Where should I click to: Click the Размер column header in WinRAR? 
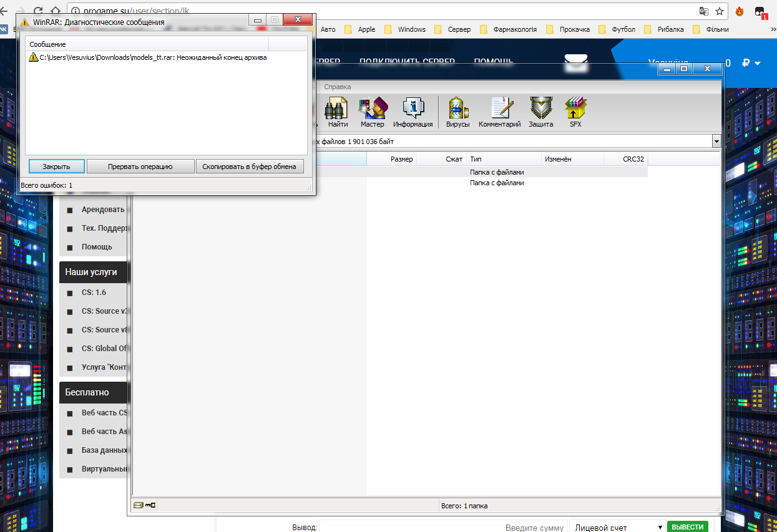[391, 159]
